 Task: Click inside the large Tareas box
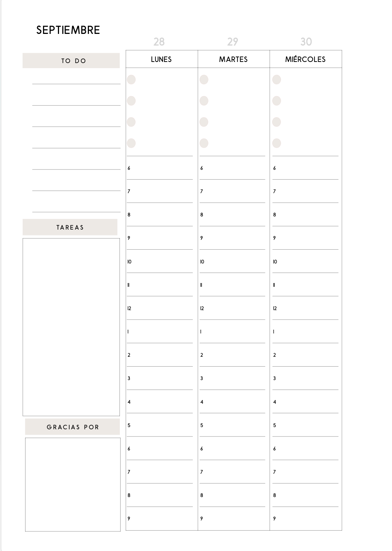click(x=71, y=327)
